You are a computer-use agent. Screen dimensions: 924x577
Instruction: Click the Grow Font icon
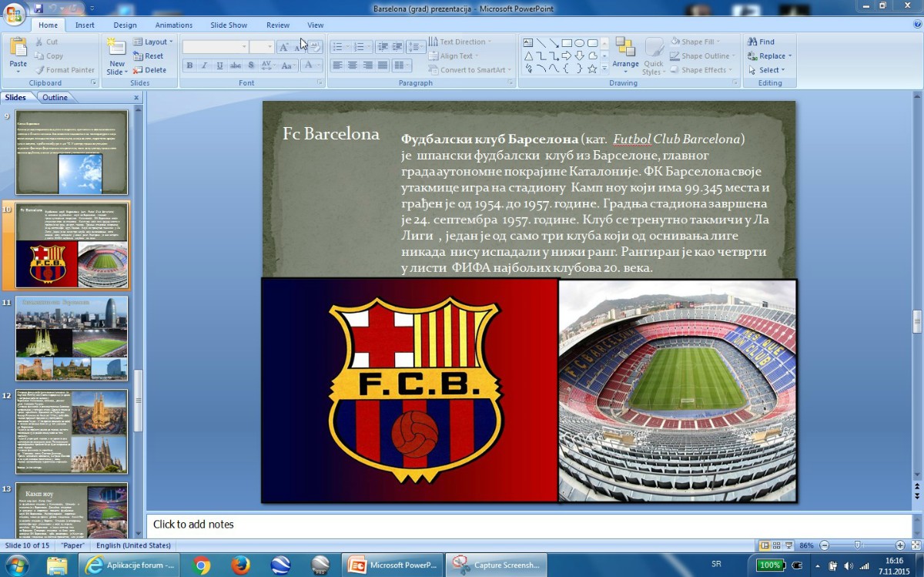click(x=283, y=47)
